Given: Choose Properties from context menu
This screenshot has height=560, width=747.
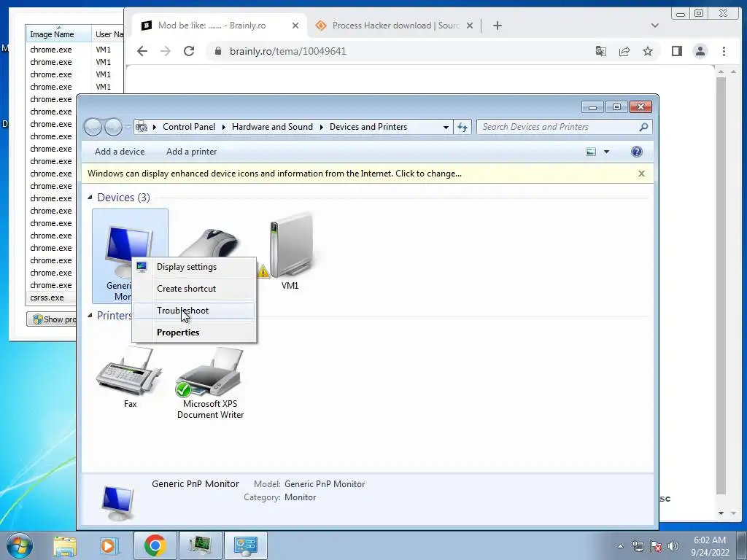Looking at the screenshot, I should pos(194,332).
